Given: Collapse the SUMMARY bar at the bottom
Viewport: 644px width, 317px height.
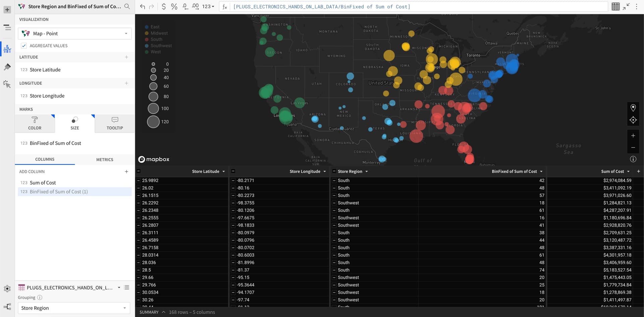Looking at the screenshot, I should coord(164,312).
